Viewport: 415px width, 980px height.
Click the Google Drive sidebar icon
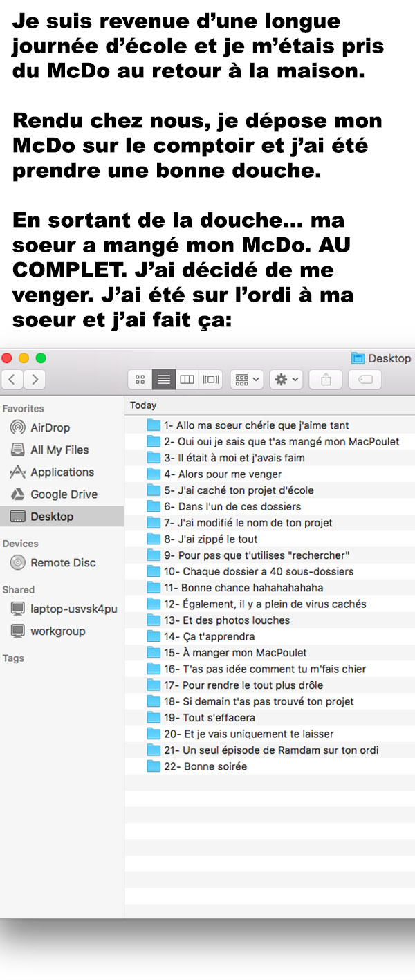coord(18,494)
